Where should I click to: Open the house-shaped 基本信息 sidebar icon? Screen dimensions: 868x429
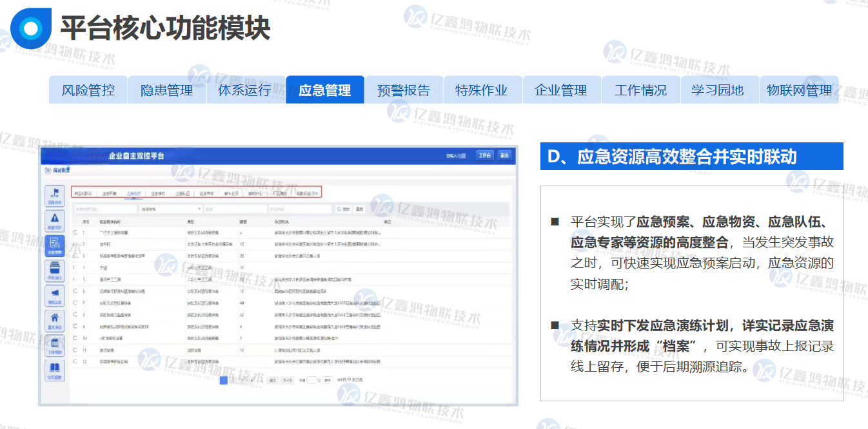click(55, 321)
